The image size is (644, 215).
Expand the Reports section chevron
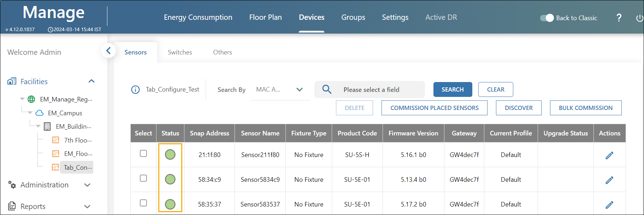(87, 207)
